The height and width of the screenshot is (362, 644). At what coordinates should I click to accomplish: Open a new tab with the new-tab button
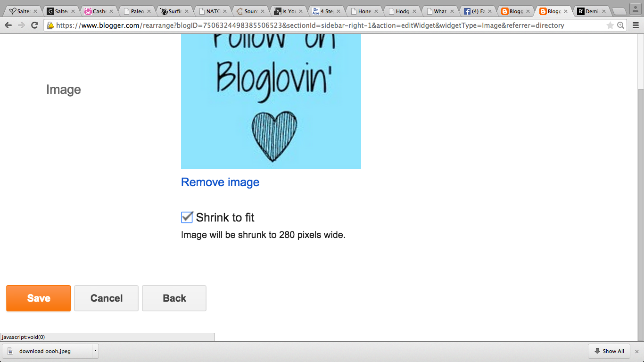tap(619, 11)
